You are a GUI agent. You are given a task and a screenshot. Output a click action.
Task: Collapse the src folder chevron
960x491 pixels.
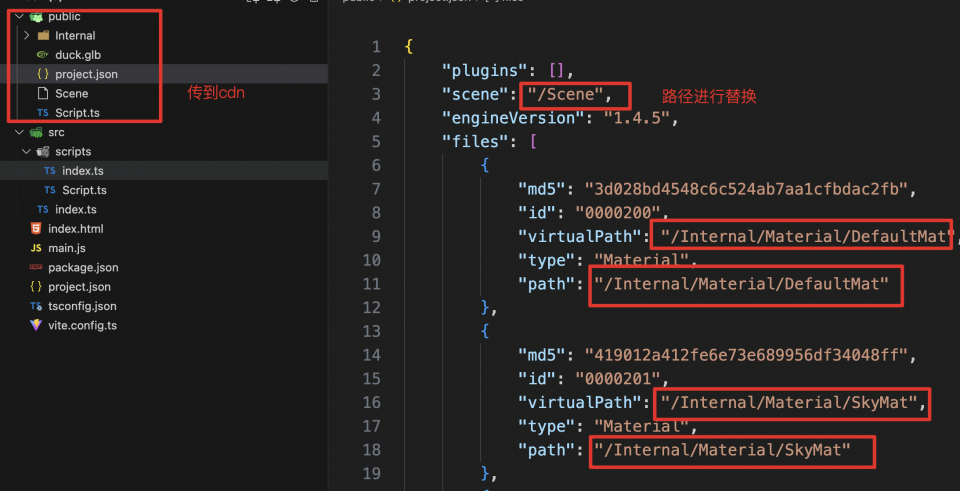(x=19, y=132)
